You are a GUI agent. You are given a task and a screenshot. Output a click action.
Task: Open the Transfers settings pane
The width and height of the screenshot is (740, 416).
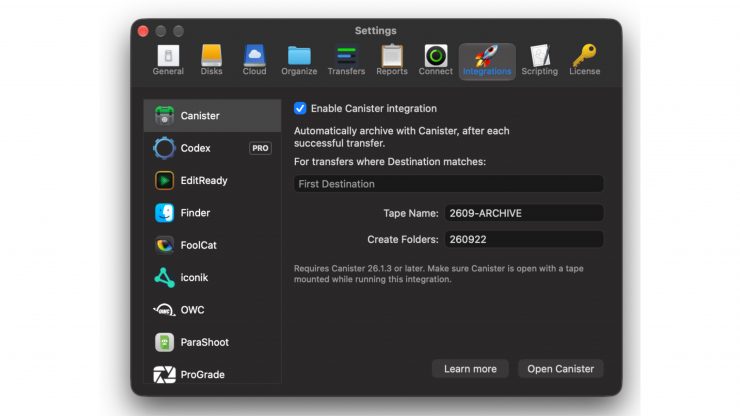(x=346, y=60)
